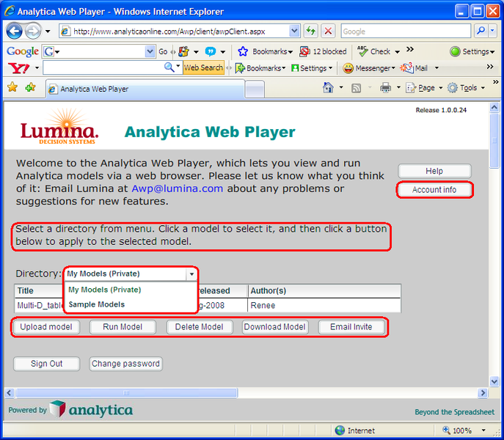Click the Account info button

pyautogui.click(x=434, y=190)
